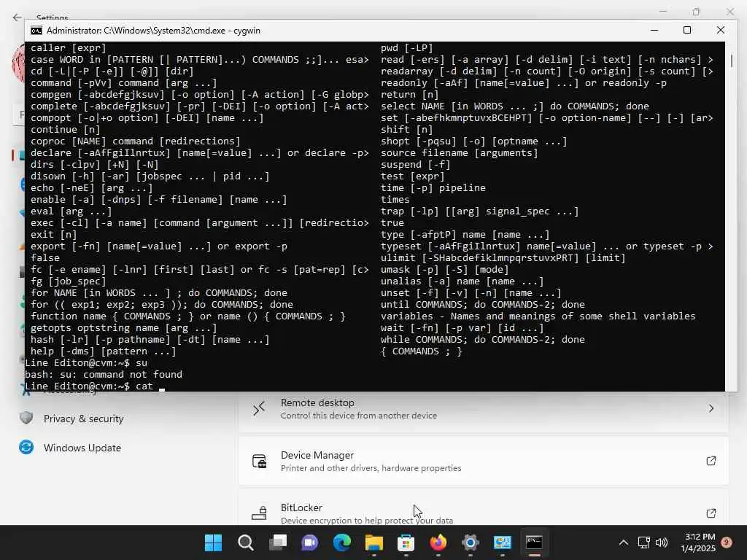Click the Windows Update sync icon

coord(26,447)
